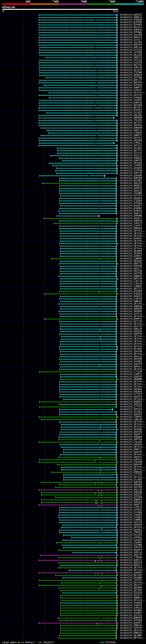This screenshot has height=644, width=146.
Task: Select the UniRef100_Q1HR74 label
Action: point(131,188)
